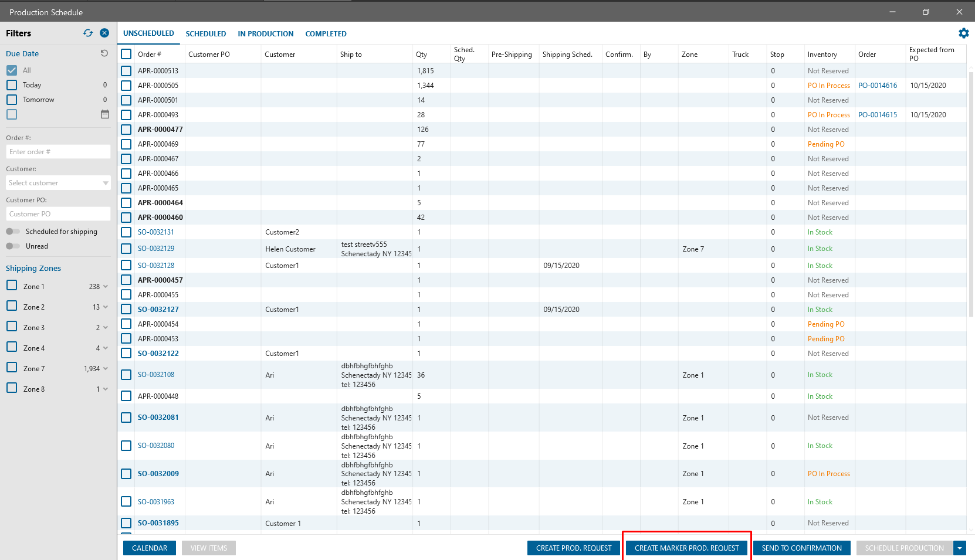Tick the checkbox for order SO-0032009
The image size is (975, 560).
(x=126, y=474)
